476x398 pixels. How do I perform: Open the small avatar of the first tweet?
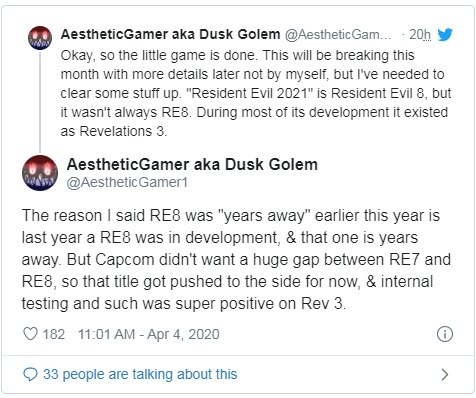tap(40, 38)
